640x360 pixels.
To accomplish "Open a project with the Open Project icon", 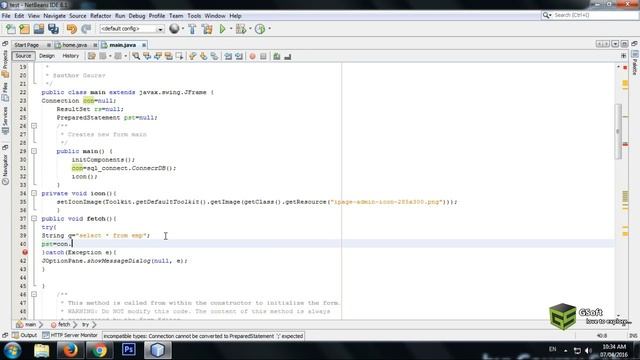I will pyautogui.click(x=39, y=29).
